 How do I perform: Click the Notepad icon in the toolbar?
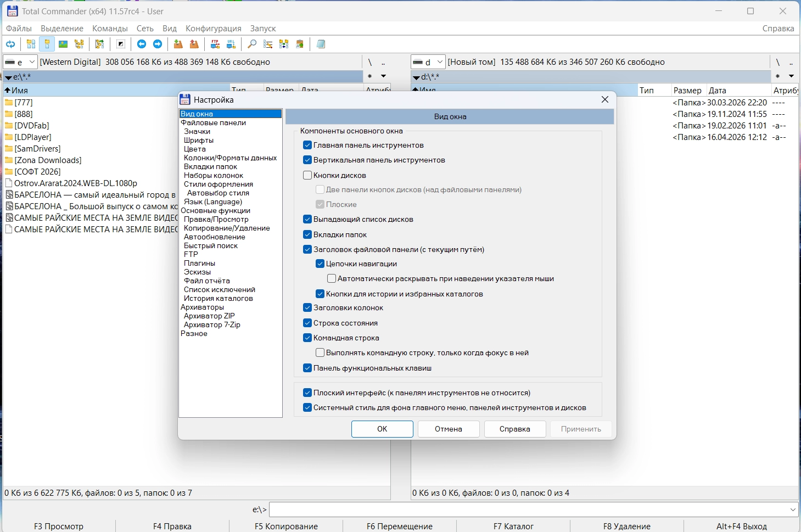(321, 44)
